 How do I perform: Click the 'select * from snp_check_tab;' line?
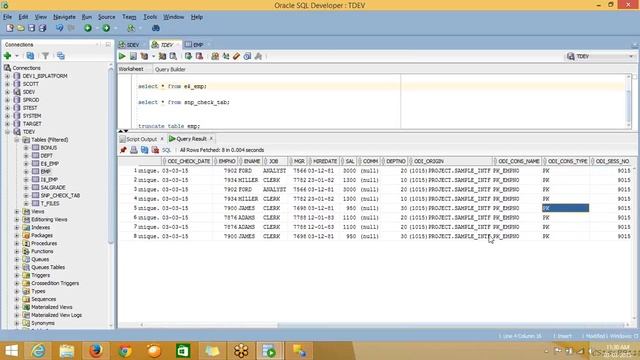pos(184,102)
